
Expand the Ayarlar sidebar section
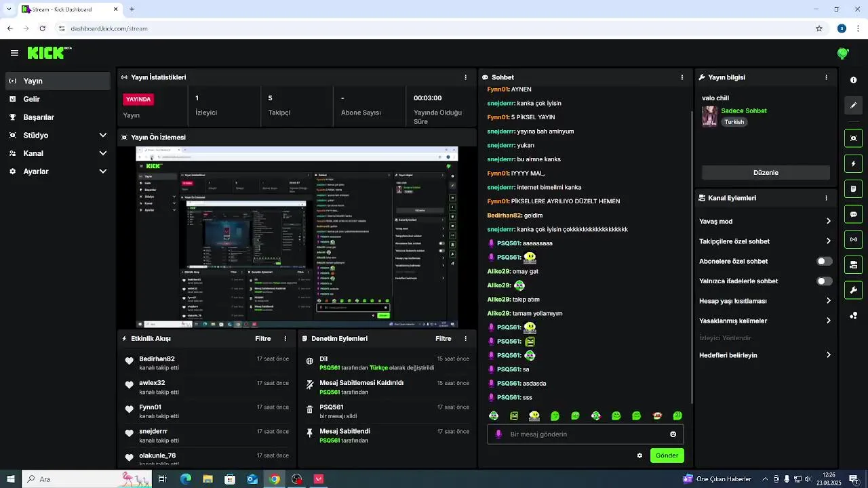58,171
